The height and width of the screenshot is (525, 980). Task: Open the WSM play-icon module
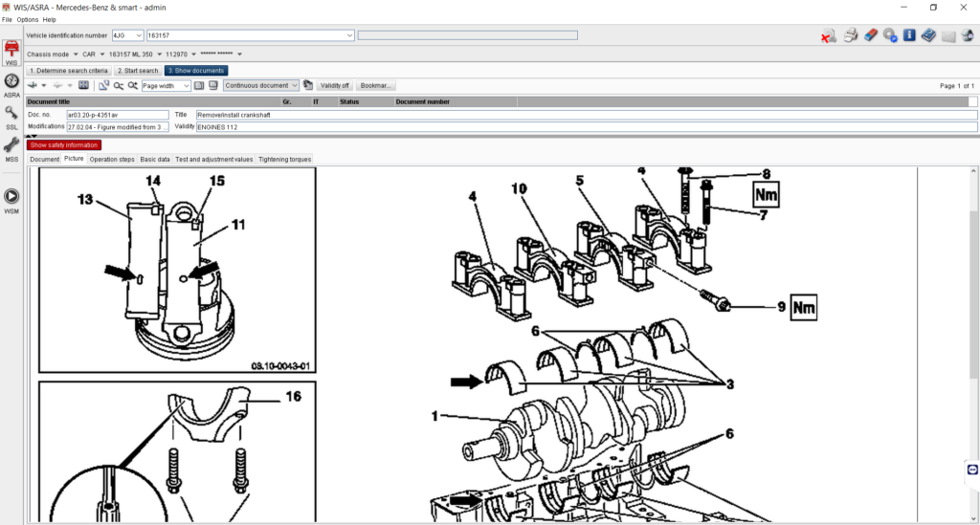click(x=11, y=201)
